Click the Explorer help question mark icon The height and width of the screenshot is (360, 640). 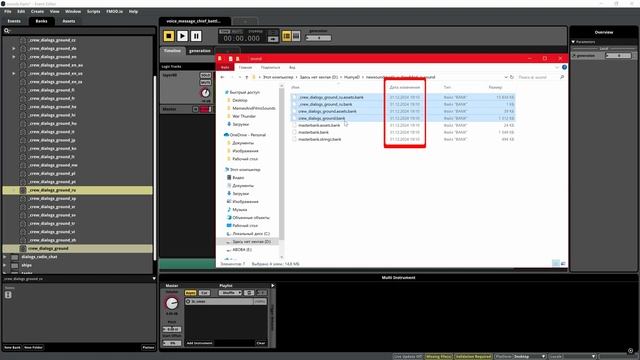pyautogui.click(x=564, y=67)
